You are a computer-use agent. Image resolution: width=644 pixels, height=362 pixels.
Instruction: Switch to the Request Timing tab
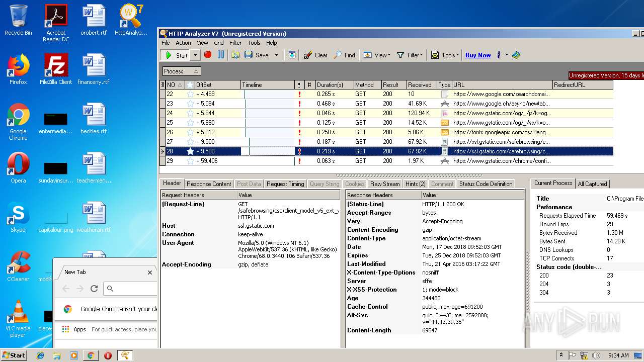pyautogui.click(x=285, y=184)
